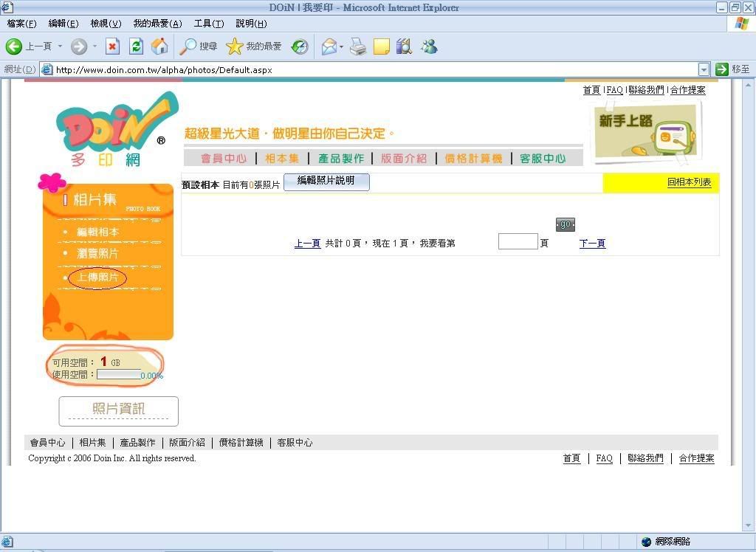Refresh the page with the toolbar icon
The height and width of the screenshot is (552, 756).
point(136,46)
